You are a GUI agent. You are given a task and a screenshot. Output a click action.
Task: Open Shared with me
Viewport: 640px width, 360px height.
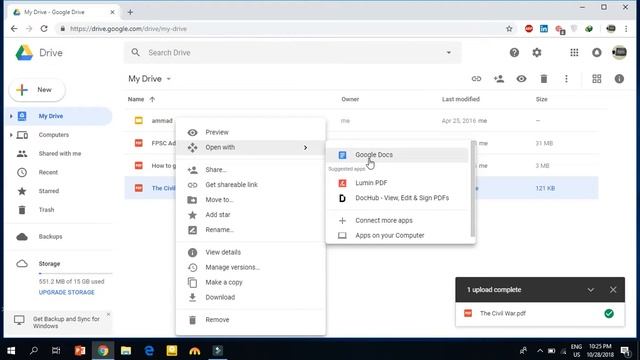(x=60, y=154)
